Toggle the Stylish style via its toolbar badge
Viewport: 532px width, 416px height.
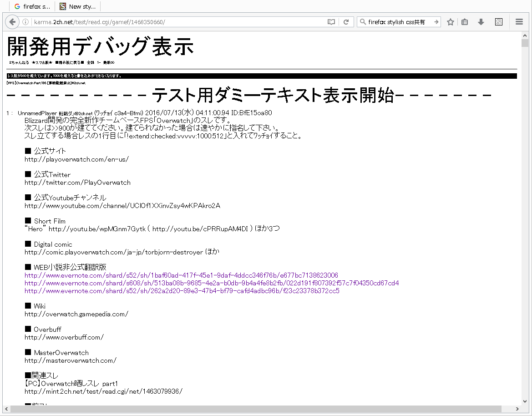pyautogui.click(x=499, y=21)
